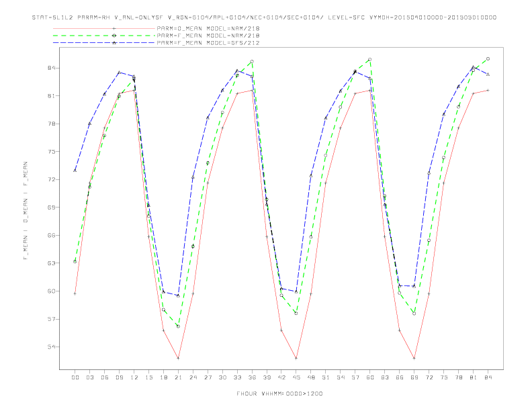Click x-axis tick label 15

click(x=148, y=377)
